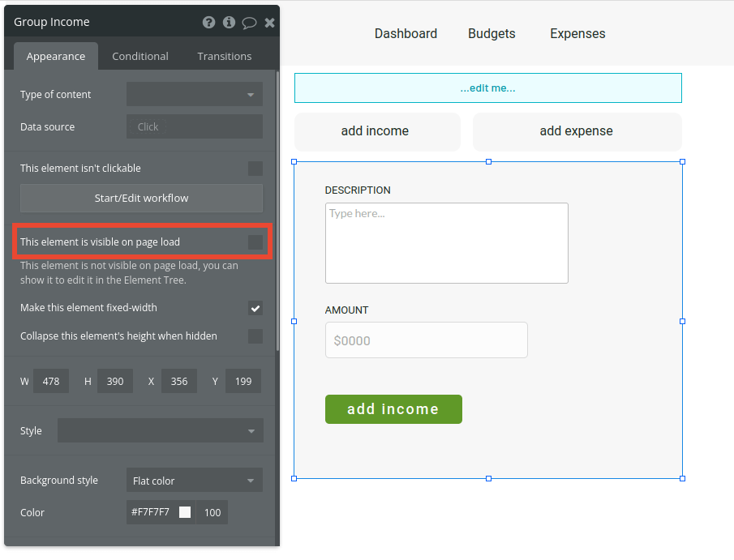The image size is (734, 560).
Task: Open the help question-mark icon
Action: coord(208,22)
